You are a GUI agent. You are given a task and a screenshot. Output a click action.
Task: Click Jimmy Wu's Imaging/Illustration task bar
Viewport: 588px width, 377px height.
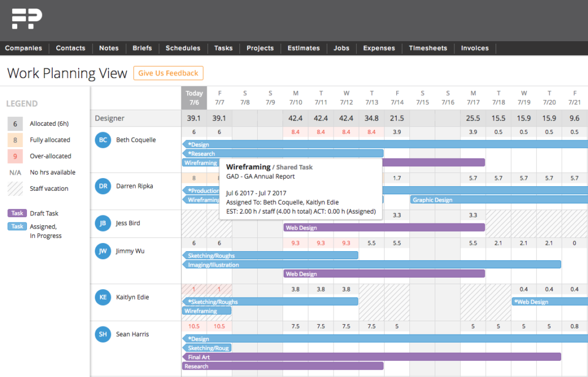pyautogui.click(x=371, y=265)
